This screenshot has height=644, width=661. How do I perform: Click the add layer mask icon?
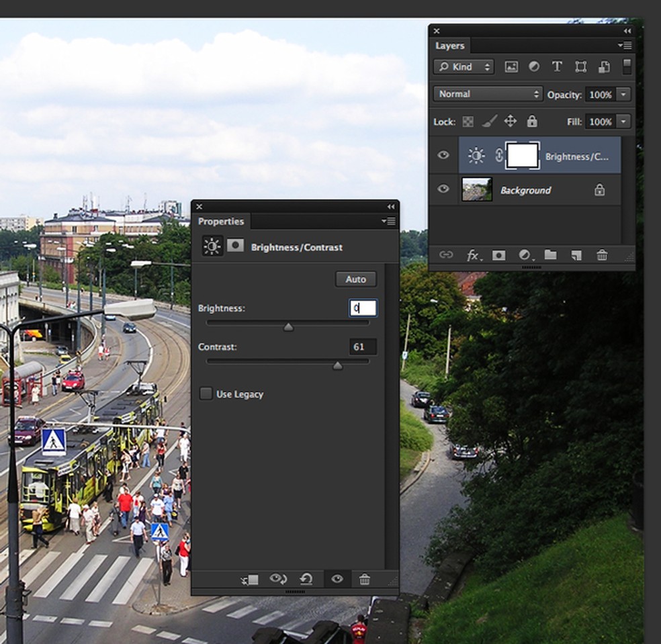click(x=499, y=255)
